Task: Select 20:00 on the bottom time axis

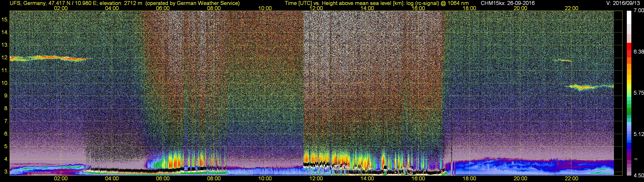Action: click(521, 179)
